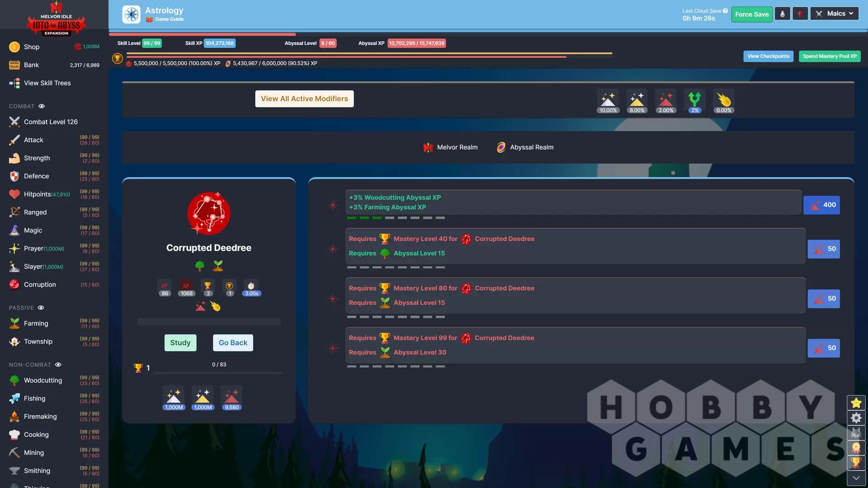Click the Last Cloud Save help icon
868x488 pixels.
click(x=725, y=11)
